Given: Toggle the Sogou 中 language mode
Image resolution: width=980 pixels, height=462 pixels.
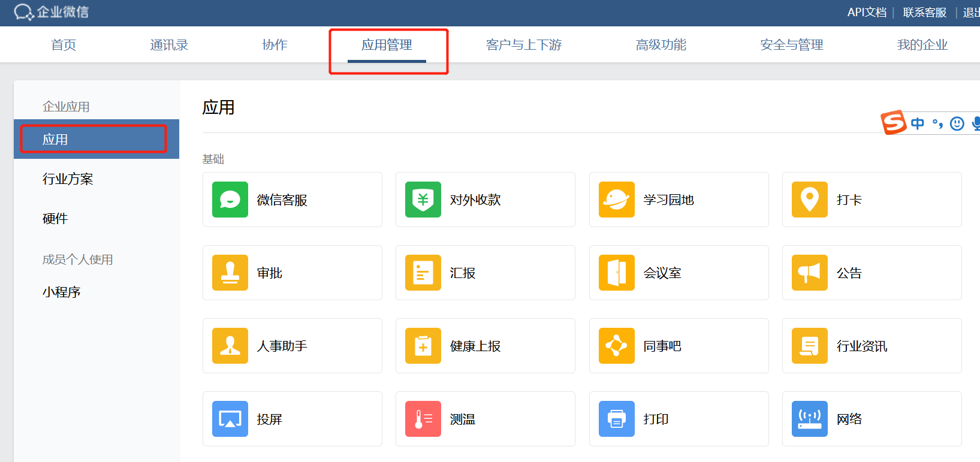Looking at the screenshot, I should pos(917,123).
